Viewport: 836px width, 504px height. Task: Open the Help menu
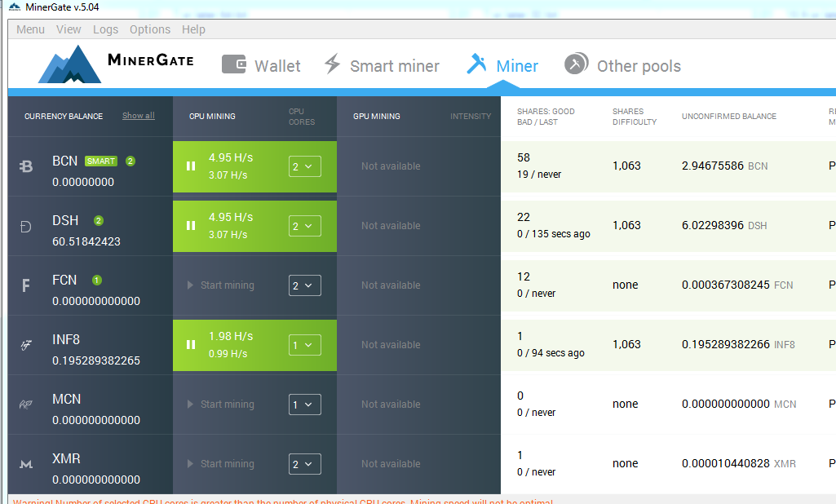[x=193, y=29]
